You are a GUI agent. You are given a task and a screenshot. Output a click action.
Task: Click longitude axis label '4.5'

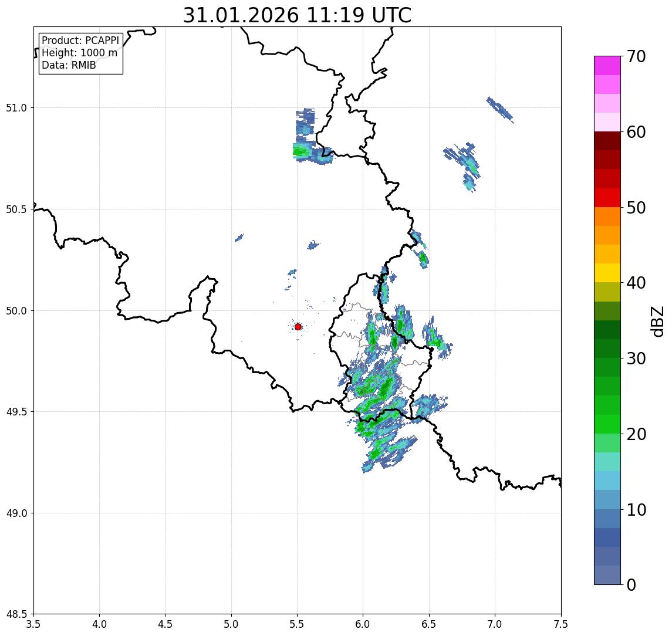166,624
